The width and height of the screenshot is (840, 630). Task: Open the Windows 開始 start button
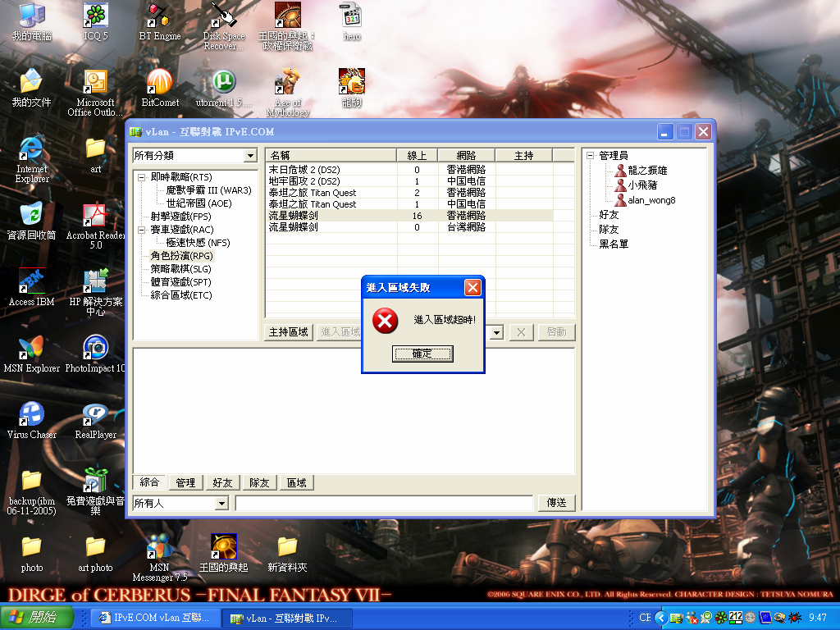(x=36, y=618)
